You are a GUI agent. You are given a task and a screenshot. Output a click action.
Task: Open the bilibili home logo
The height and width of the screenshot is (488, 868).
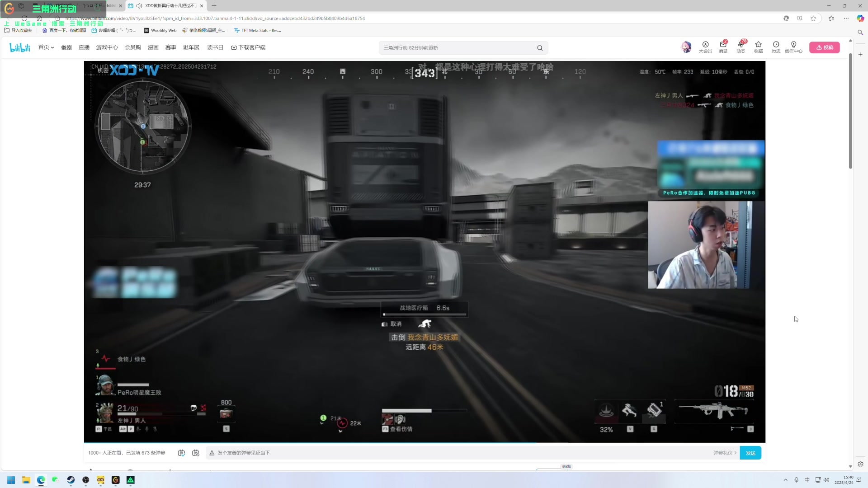click(x=20, y=47)
